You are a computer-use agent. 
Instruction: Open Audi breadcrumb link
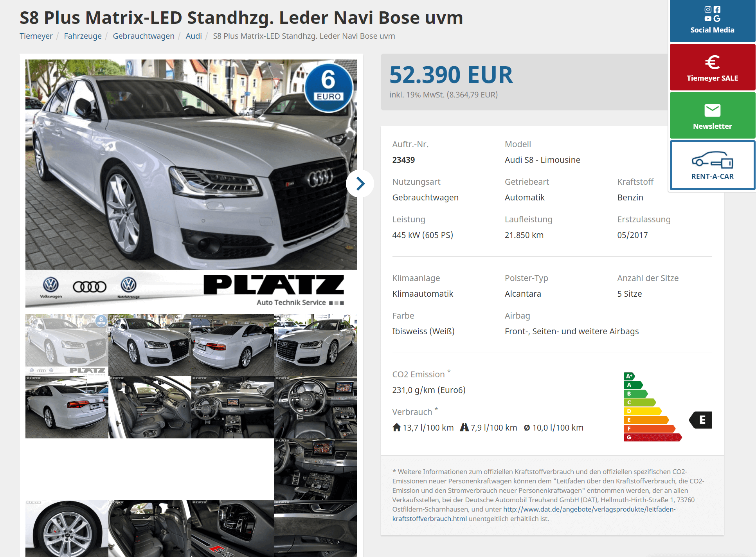(194, 36)
